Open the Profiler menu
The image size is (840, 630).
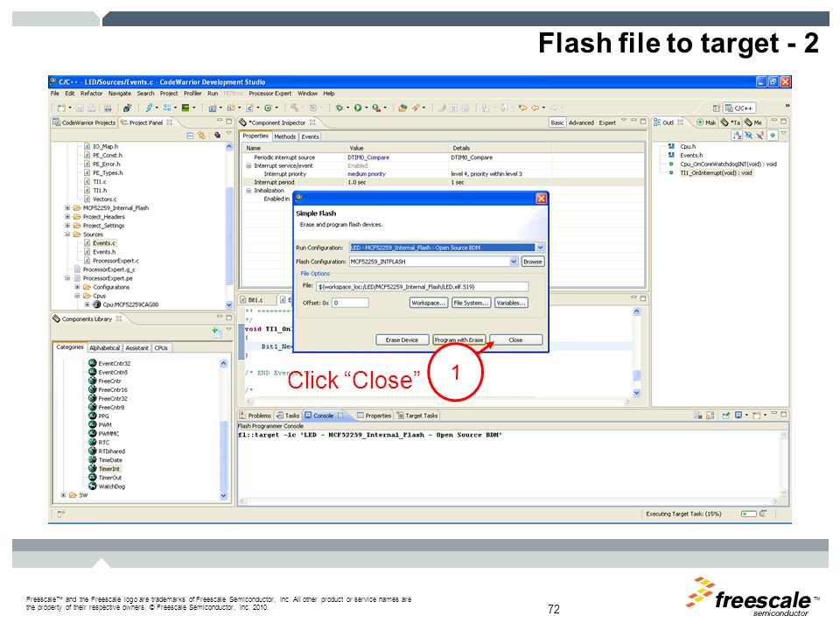(192, 94)
